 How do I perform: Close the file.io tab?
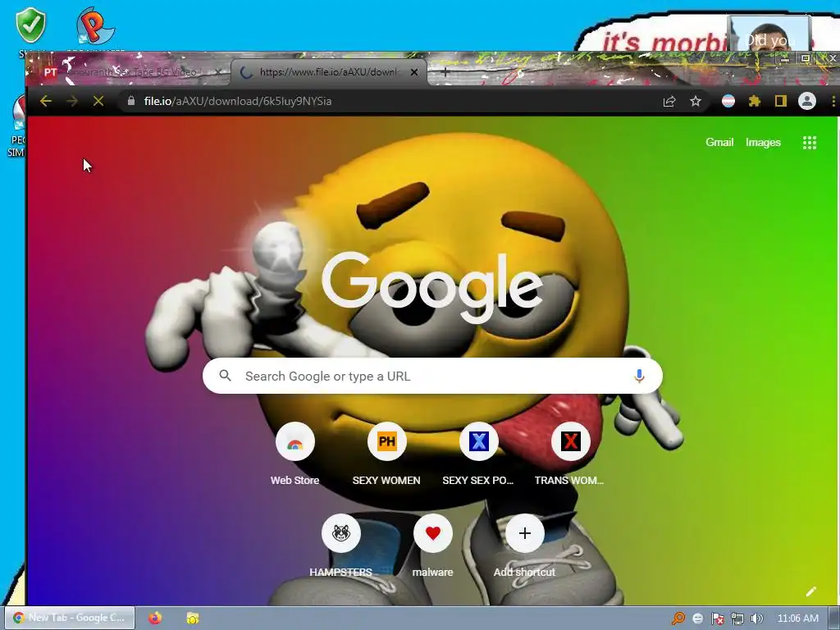coord(413,72)
